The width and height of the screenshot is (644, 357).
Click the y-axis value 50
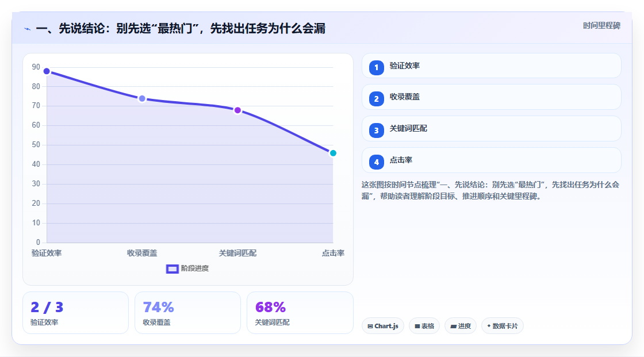tap(36, 145)
